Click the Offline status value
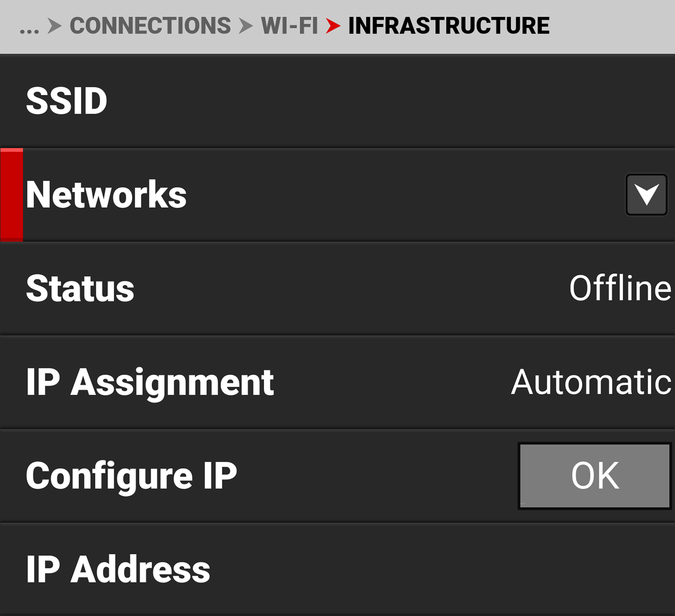Image resolution: width=675 pixels, height=616 pixels. [620, 288]
